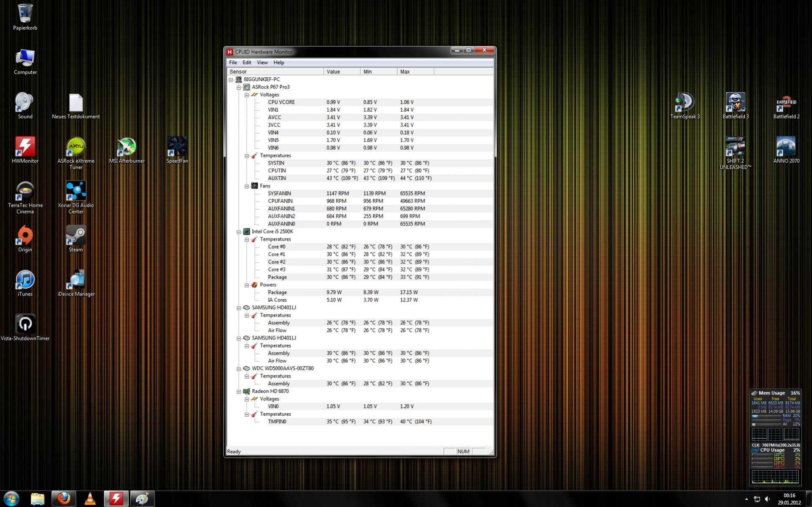The image size is (812, 507).
Task: Select the HWMonitor taskbar button
Action: tap(116, 499)
